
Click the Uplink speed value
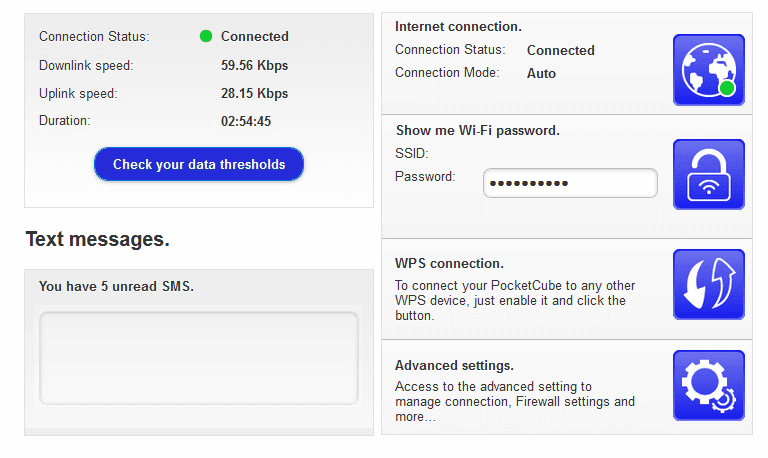pyautogui.click(x=254, y=93)
